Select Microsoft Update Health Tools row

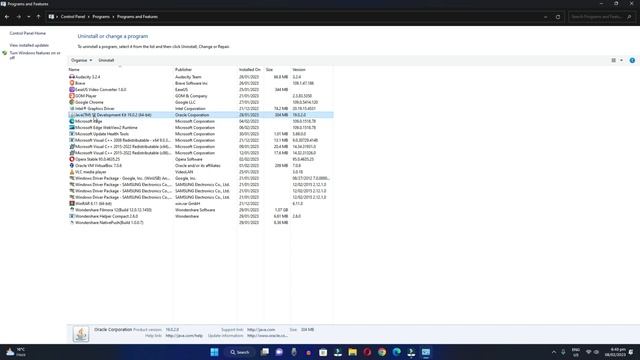(200, 134)
